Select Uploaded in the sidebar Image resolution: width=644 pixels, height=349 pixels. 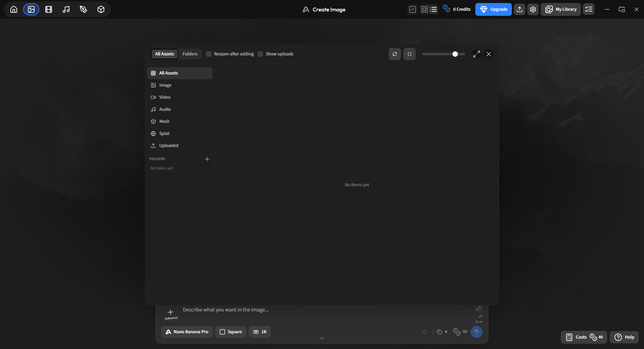pos(180,146)
